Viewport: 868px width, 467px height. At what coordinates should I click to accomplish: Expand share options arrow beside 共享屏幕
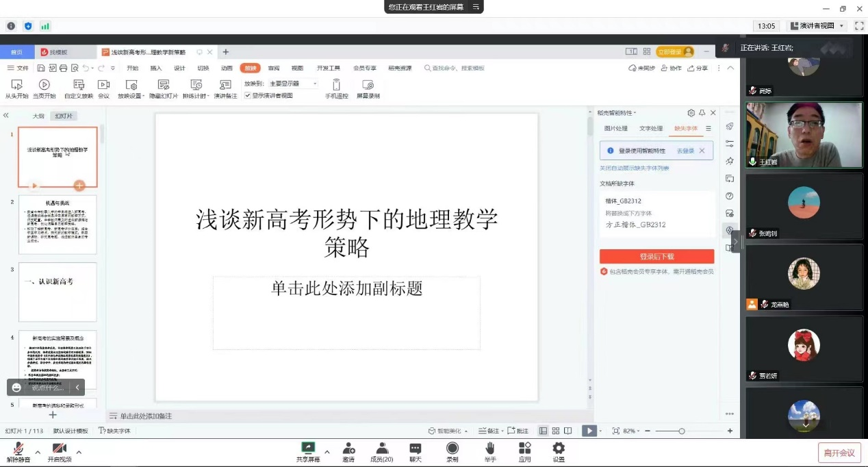(327, 452)
